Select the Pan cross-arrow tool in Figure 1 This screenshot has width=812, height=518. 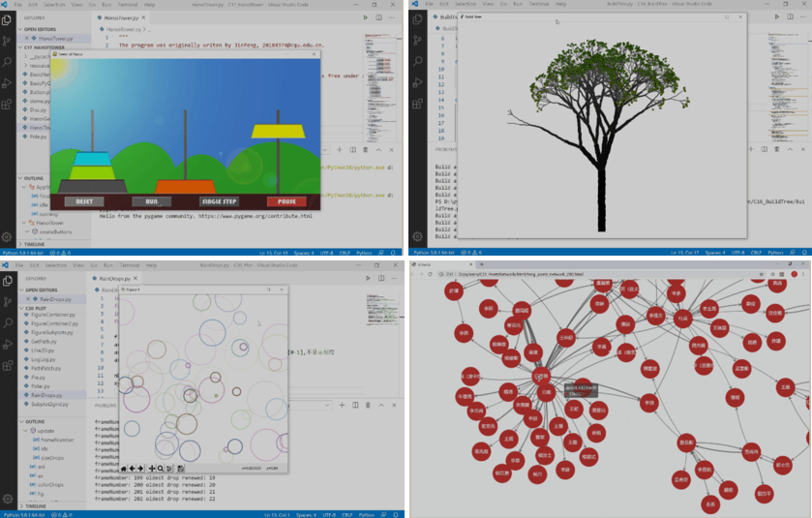pos(151,469)
